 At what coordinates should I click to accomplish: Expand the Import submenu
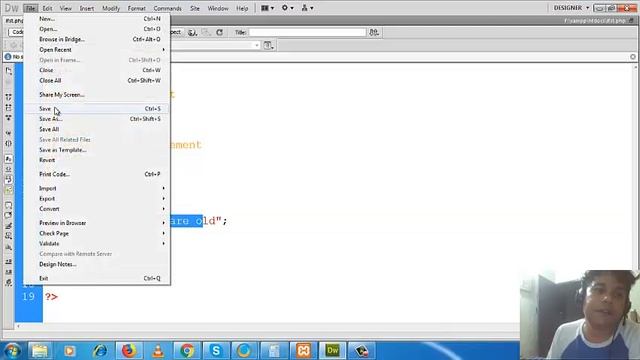coord(97,188)
